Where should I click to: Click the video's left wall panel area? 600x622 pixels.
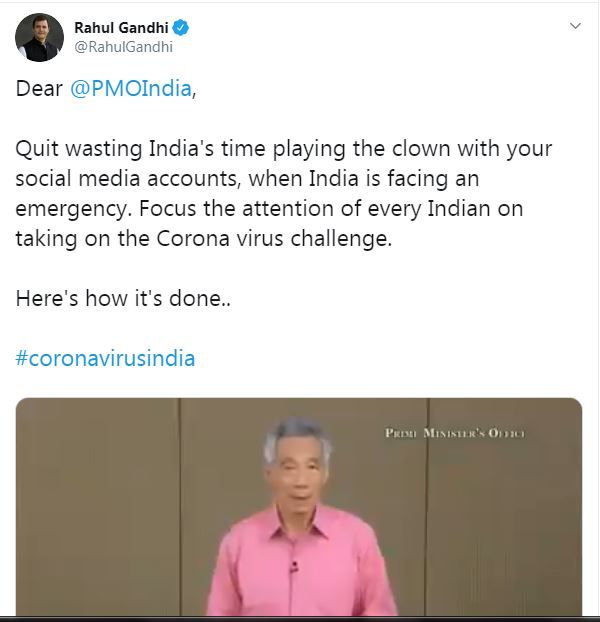(97, 507)
